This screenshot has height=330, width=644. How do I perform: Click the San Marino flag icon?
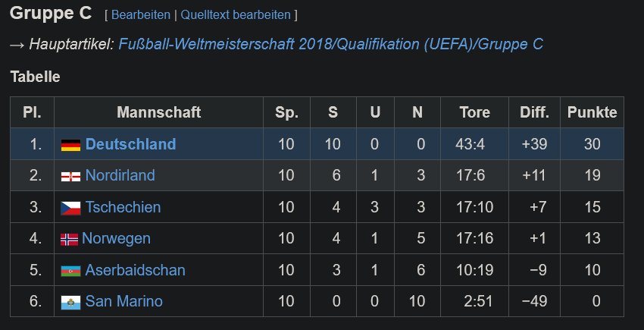click(70, 303)
